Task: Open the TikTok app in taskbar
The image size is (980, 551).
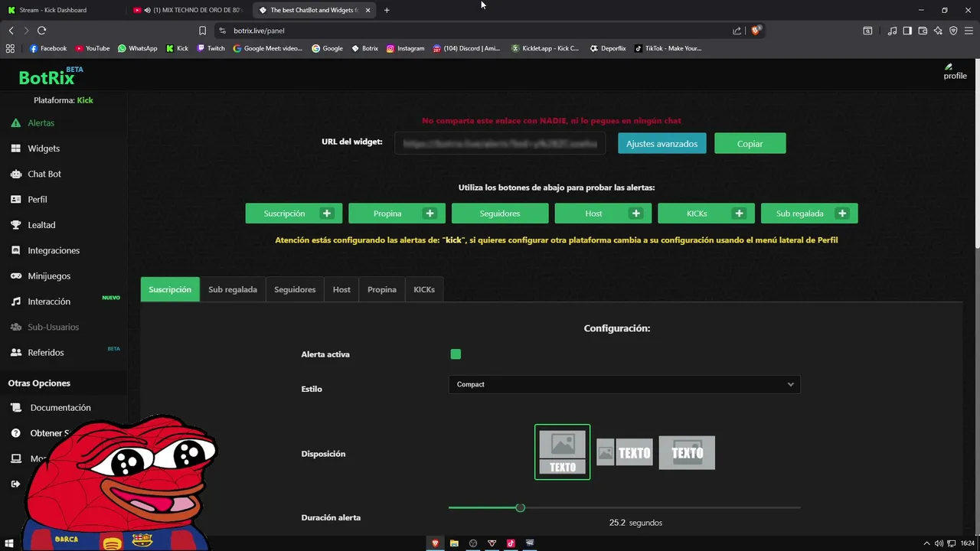Action: (x=511, y=543)
